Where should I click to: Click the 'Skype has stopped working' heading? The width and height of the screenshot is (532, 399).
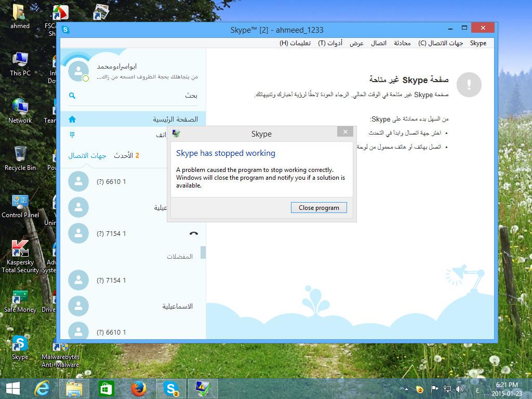pyautogui.click(x=225, y=153)
